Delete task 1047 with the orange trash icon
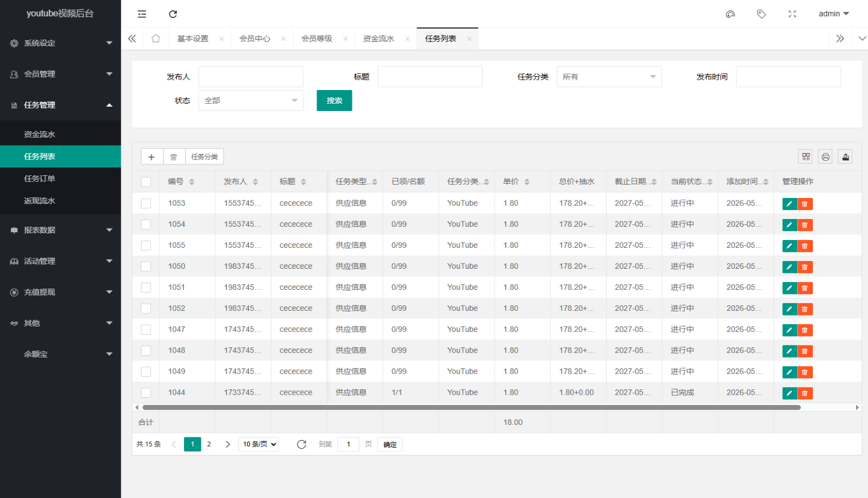868x498 pixels. [x=805, y=330]
